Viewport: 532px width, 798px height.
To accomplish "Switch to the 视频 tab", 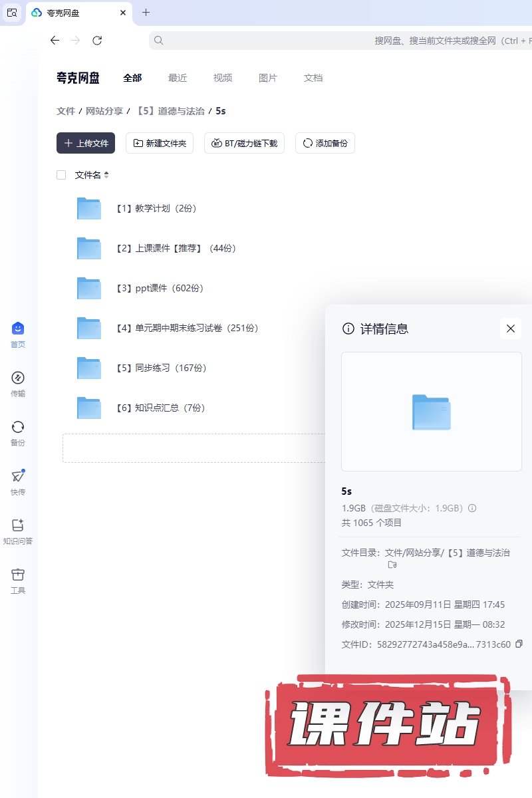I will pyautogui.click(x=223, y=78).
